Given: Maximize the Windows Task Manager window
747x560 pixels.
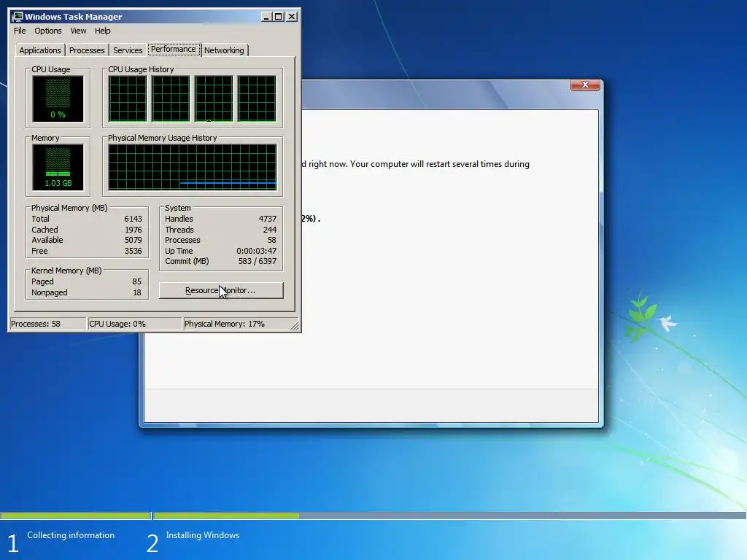Looking at the screenshot, I should point(279,17).
